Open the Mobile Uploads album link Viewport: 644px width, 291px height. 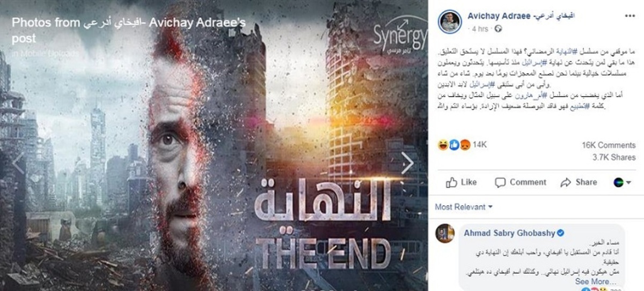coord(47,53)
